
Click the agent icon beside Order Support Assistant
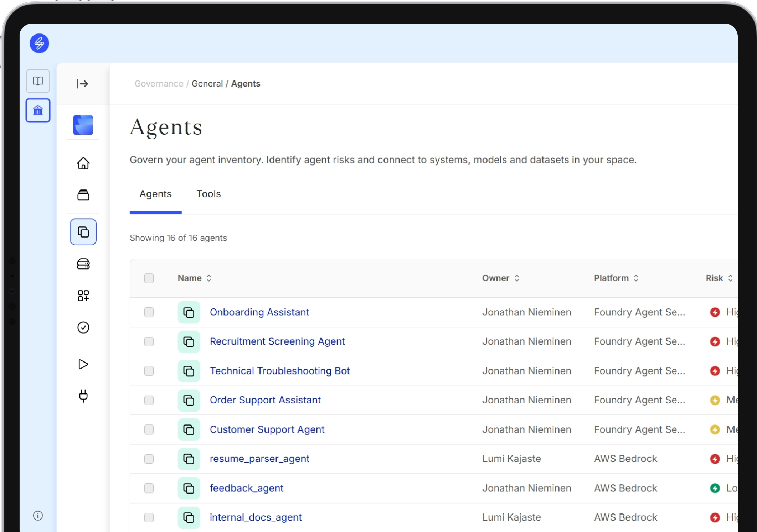pos(189,400)
